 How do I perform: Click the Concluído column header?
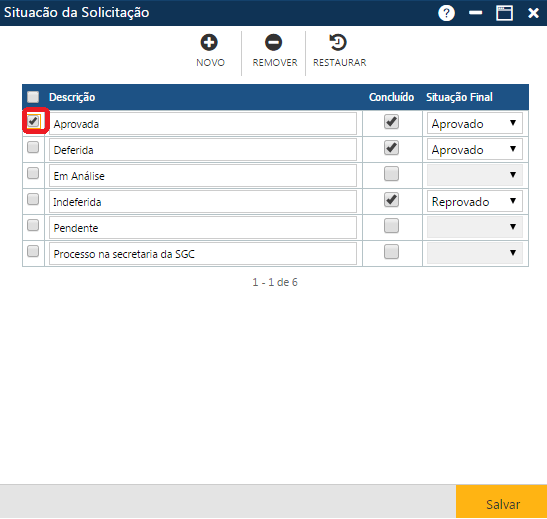[391, 97]
